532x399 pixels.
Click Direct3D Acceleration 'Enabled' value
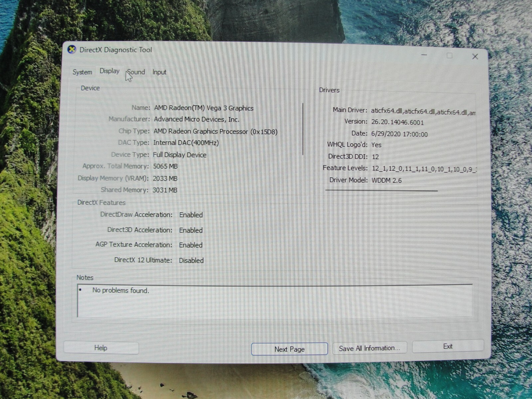pos(191,230)
